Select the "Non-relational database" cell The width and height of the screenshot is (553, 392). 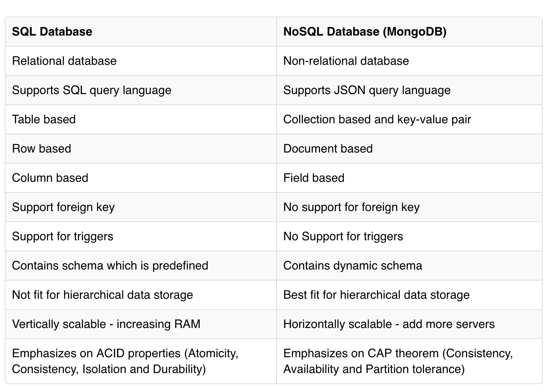click(346, 61)
